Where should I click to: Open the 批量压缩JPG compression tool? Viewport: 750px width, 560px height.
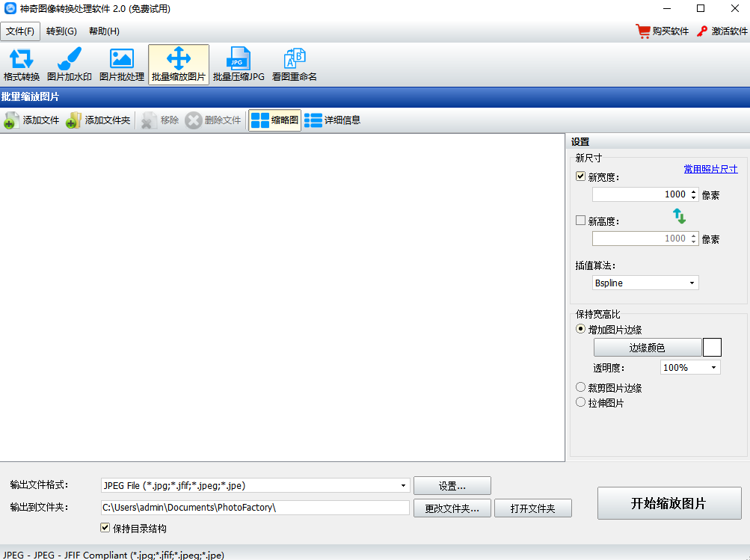point(239,65)
